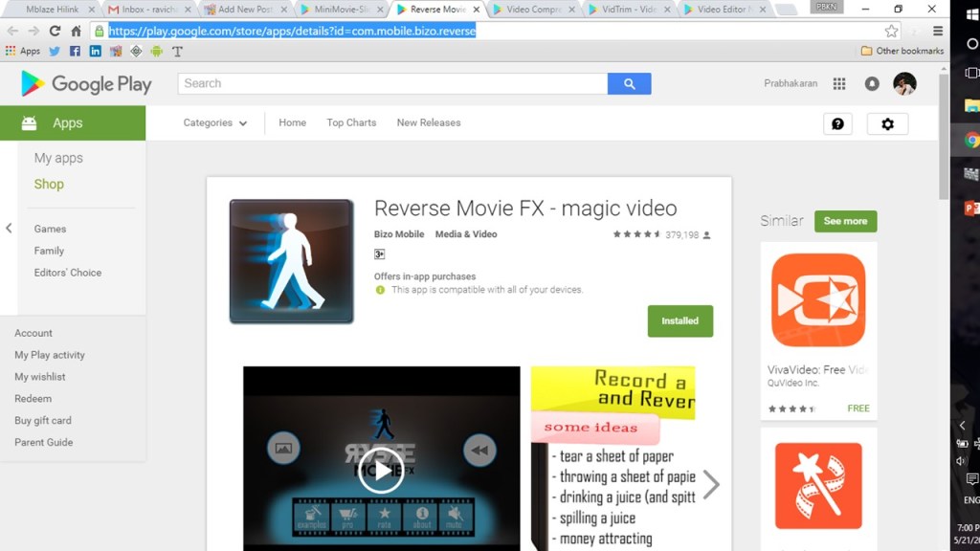Open the Bizo Mobile developer link
Image resolution: width=980 pixels, height=551 pixels.
399,234
